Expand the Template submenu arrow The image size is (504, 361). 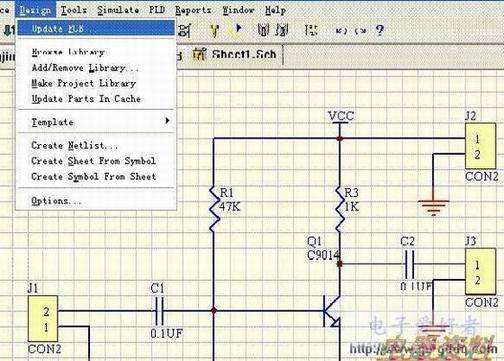[x=167, y=121]
